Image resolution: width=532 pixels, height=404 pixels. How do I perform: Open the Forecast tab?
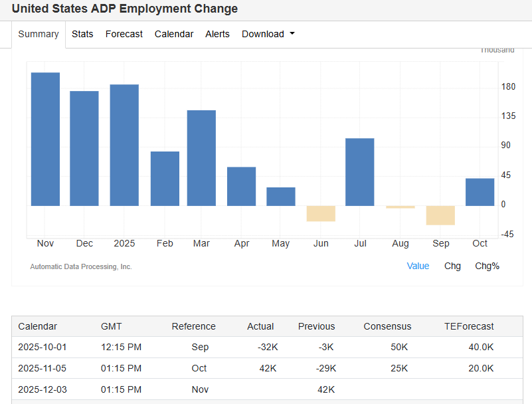point(124,34)
